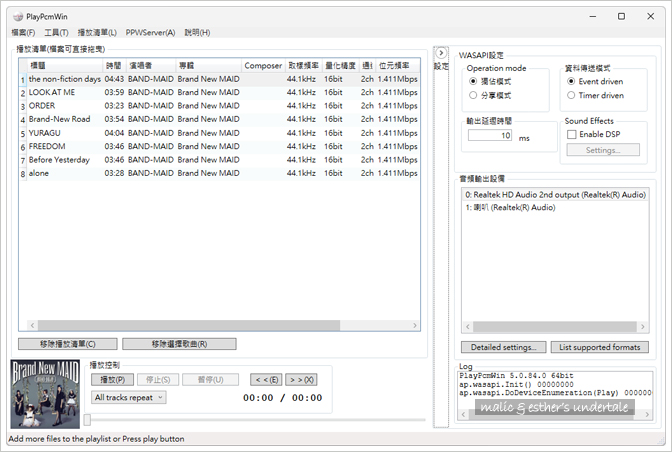
Task: Maximize the PlayPcmWin window
Action: (621, 16)
